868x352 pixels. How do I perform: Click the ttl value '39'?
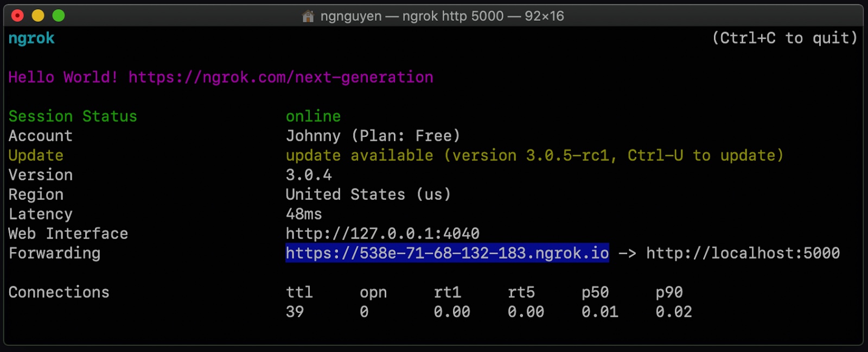coord(295,312)
